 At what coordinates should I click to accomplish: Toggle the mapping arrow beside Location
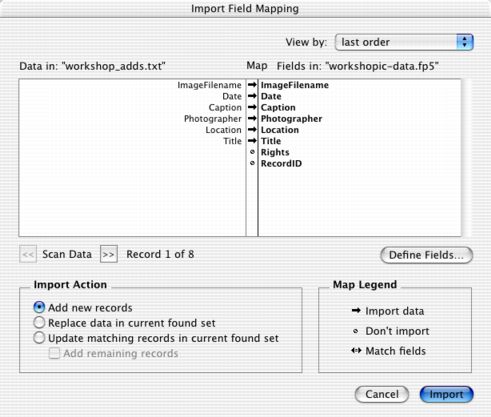[252, 130]
